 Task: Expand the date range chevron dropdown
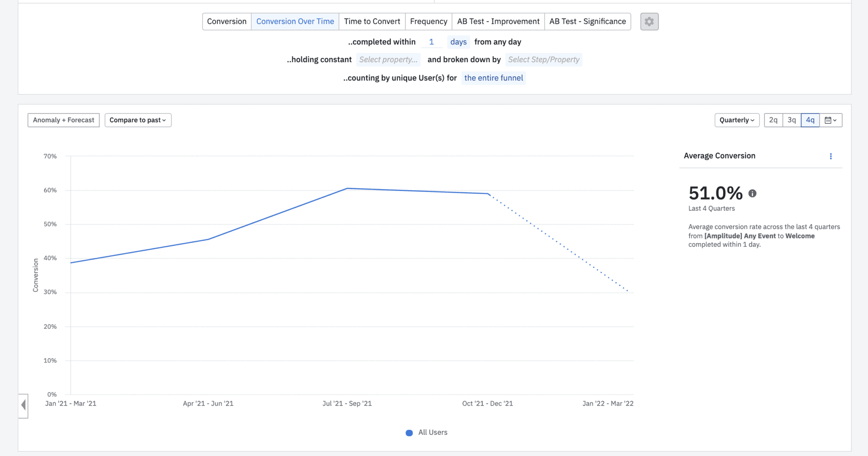[x=835, y=120]
